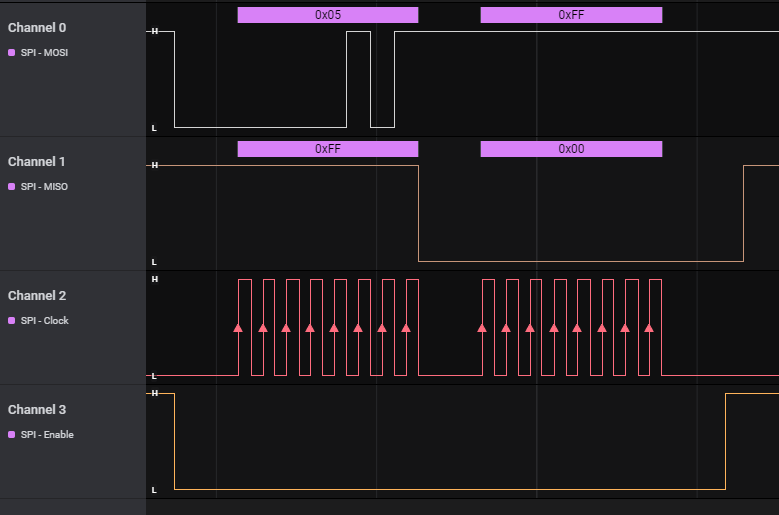Click the purple square beside SPI - Enable
Image resolution: width=779 pixels, height=515 pixels.
point(11,435)
